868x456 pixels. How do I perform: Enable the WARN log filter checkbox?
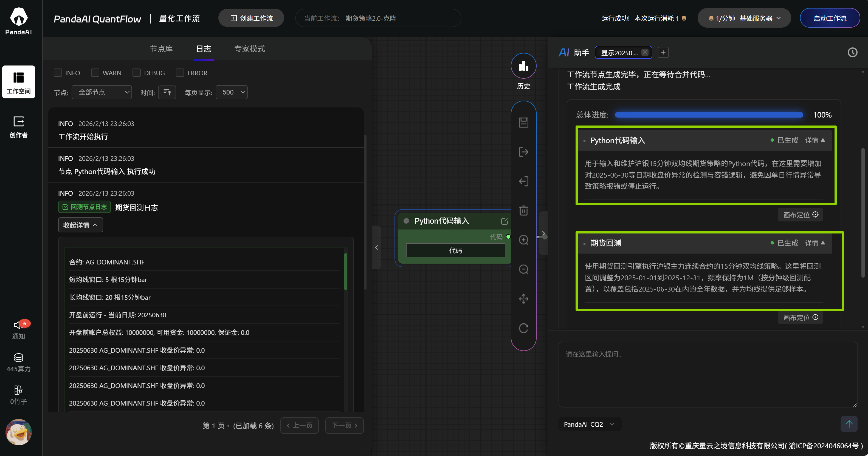[x=95, y=73]
